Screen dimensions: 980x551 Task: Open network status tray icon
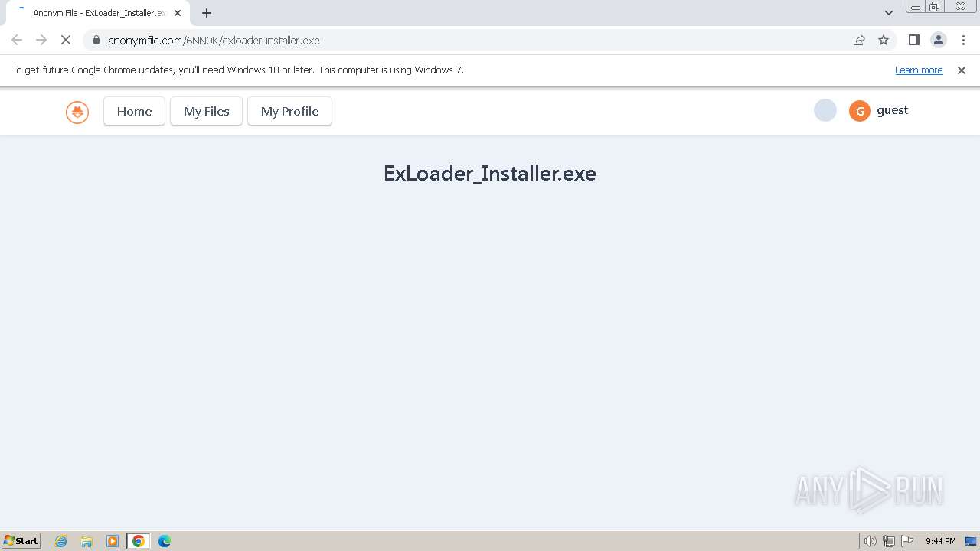(889, 541)
